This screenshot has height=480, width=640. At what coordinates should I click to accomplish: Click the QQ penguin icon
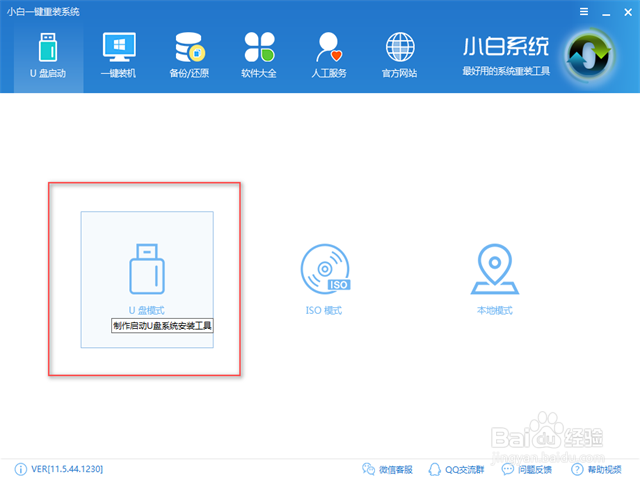click(434, 469)
